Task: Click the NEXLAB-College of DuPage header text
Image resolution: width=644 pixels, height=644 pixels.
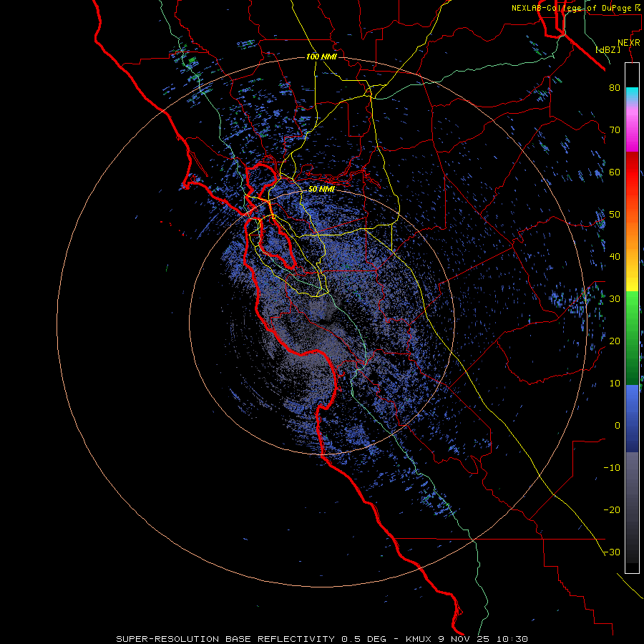Action: tap(577, 8)
